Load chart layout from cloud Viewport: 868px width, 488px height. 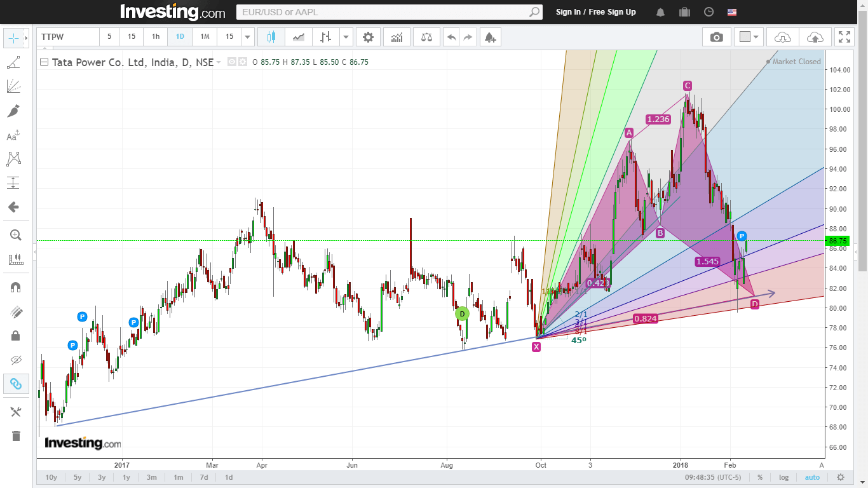pos(783,37)
